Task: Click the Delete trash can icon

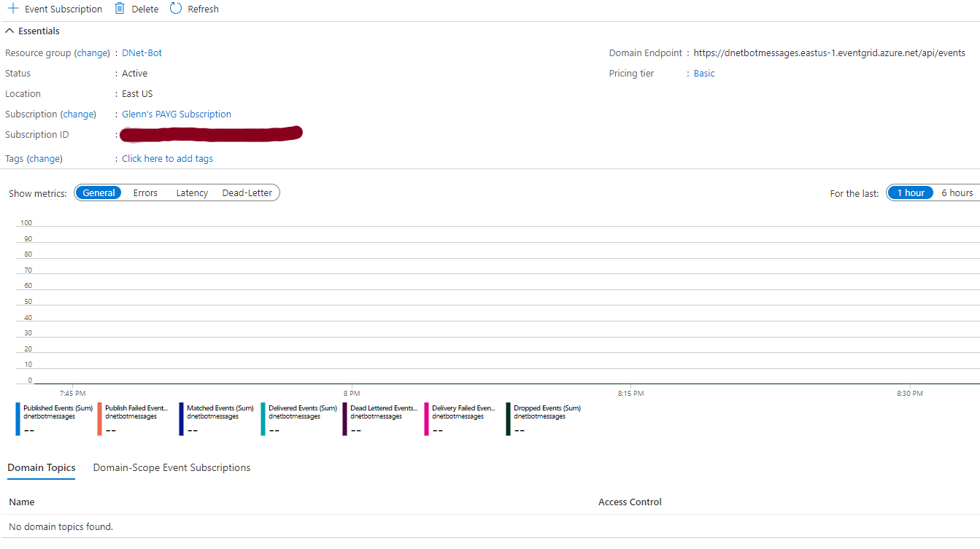Action: point(120,9)
